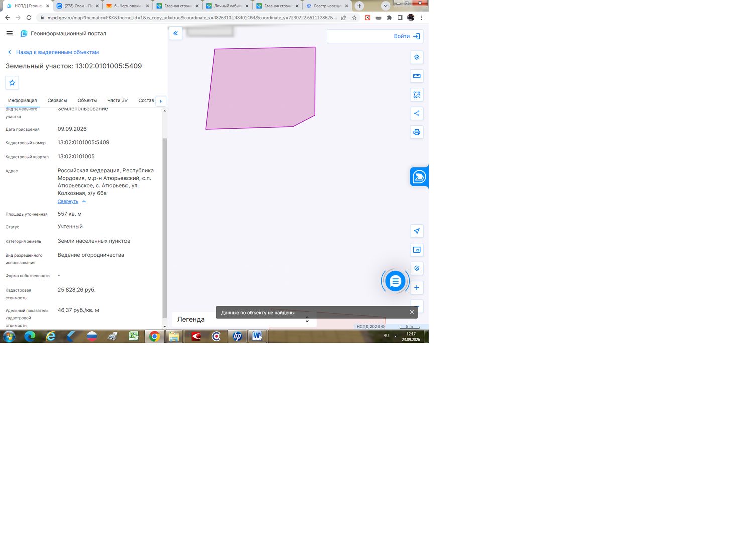Dismiss the 'Данные по объекту не найдены' notification
Screen dimensions: 753x560
coord(412,312)
